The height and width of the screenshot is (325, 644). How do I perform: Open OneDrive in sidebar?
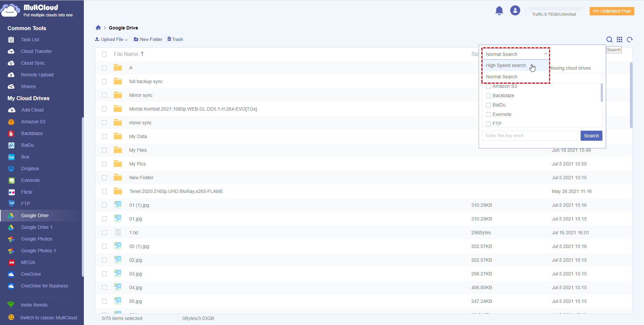tap(31, 274)
